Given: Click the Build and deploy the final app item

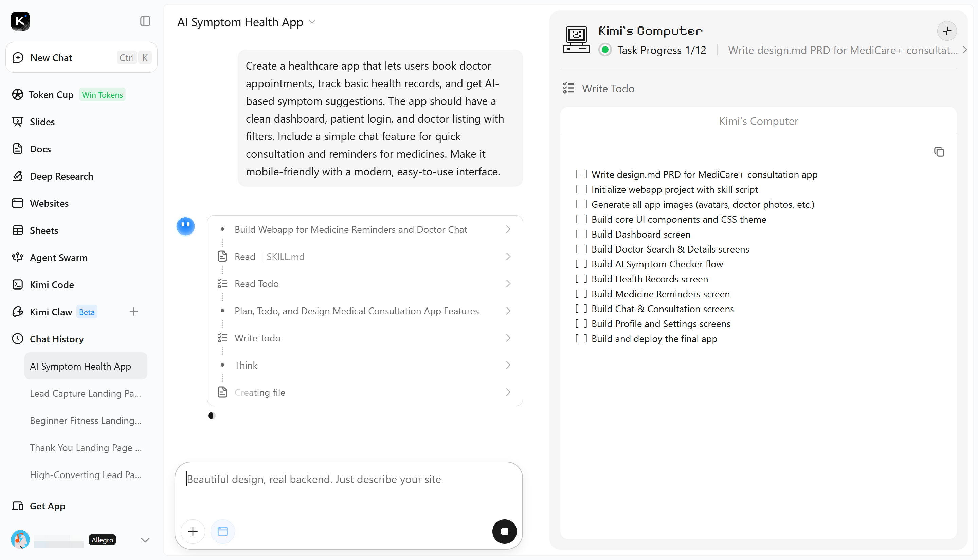Looking at the screenshot, I should click(x=654, y=338).
